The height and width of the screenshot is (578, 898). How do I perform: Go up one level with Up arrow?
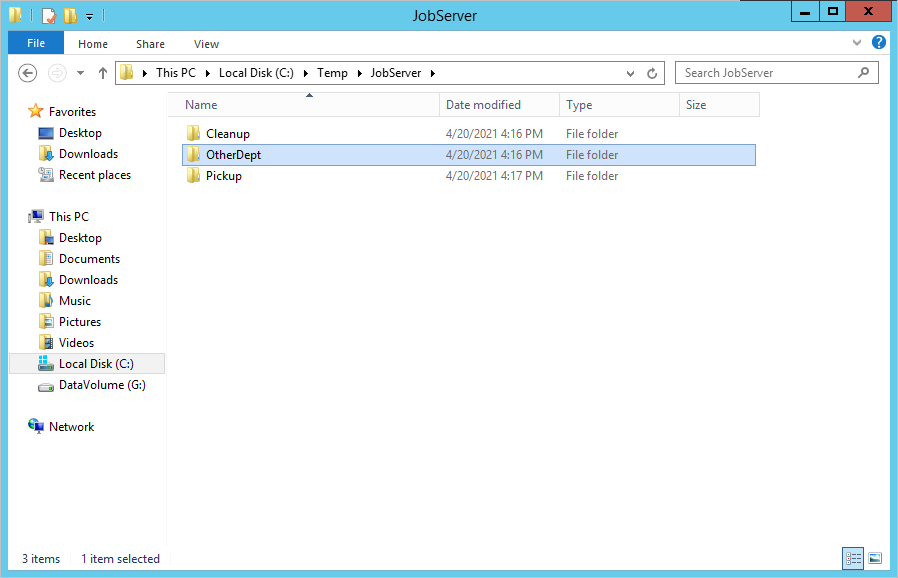click(102, 73)
